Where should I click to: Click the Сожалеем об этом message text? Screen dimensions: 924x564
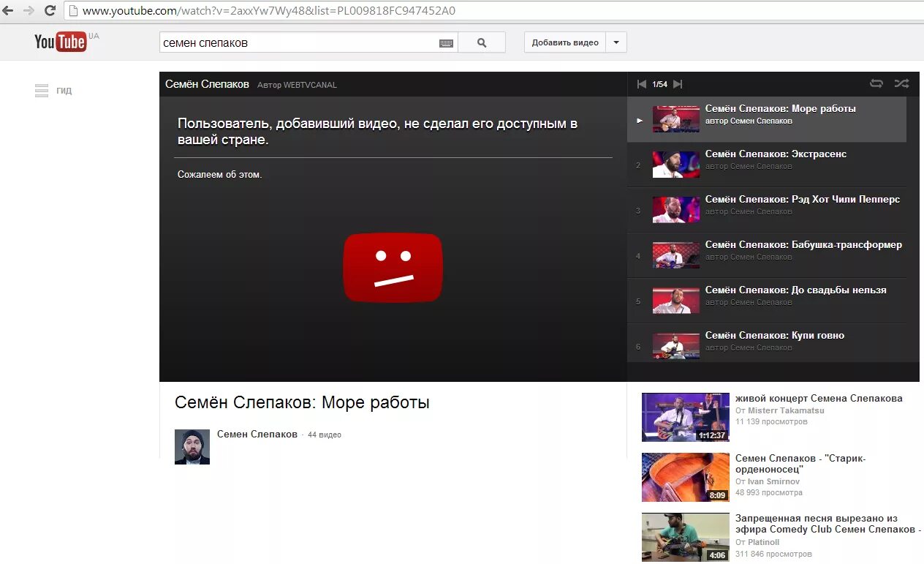click(219, 174)
